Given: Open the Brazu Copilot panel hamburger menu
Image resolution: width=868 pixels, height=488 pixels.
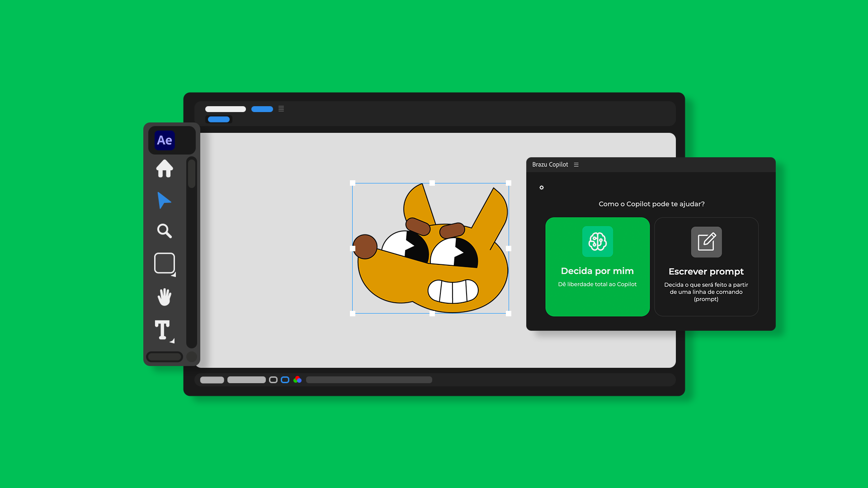Looking at the screenshot, I should pyautogui.click(x=576, y=164).
